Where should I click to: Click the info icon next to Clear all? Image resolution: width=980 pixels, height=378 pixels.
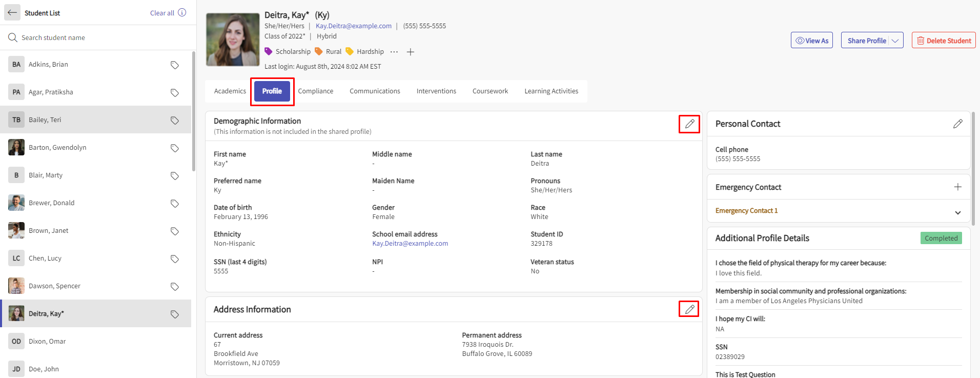click(x=182, y=13)
